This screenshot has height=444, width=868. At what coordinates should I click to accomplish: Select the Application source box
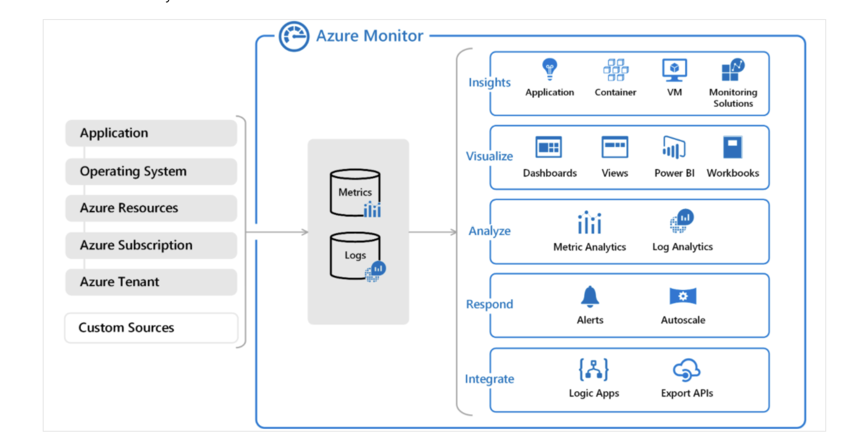(151, 133)
